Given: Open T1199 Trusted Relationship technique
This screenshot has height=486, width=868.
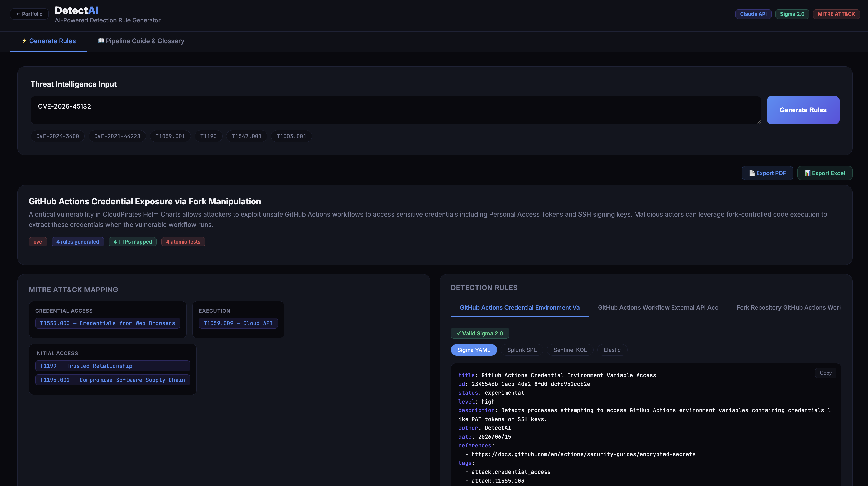Looking at the screenshot, I should pyautogui.click(x=112, y=366).
